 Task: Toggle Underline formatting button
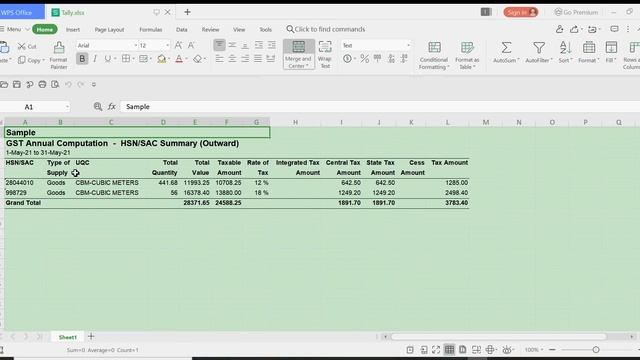(107, 59)
